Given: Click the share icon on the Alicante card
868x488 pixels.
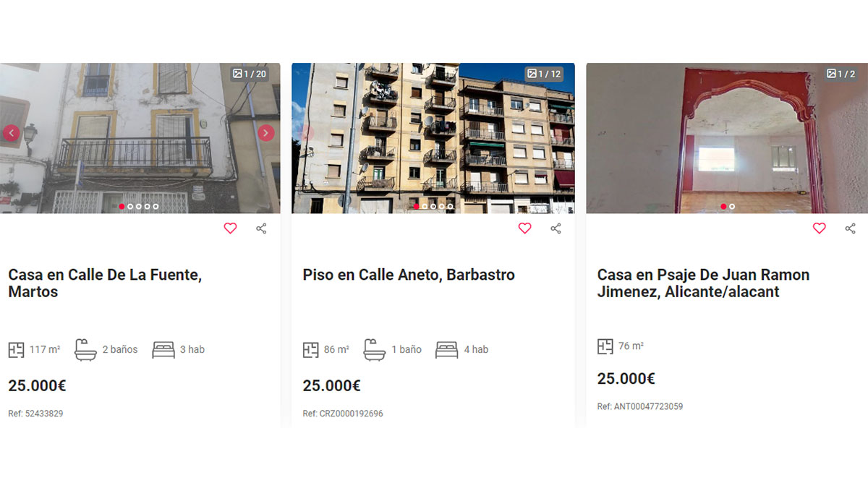Looking at the screenshot, I should [850, 228].
